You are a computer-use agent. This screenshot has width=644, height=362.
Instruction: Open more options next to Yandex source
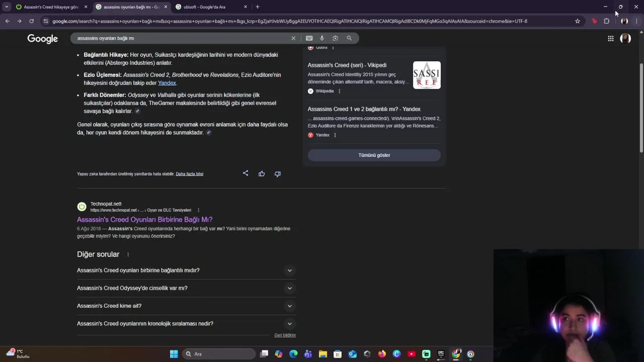tap(335, 135)
